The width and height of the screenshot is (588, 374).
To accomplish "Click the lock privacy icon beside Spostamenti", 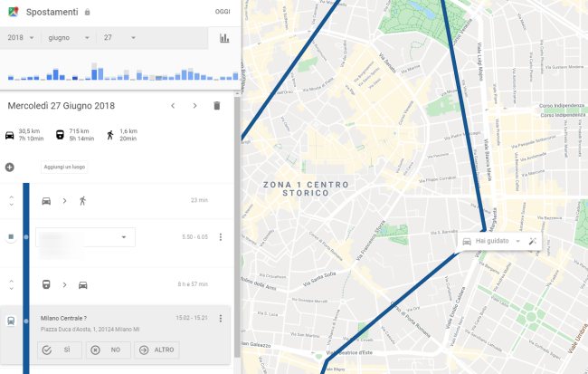I will pyautogui.click(x=88, y=12).
